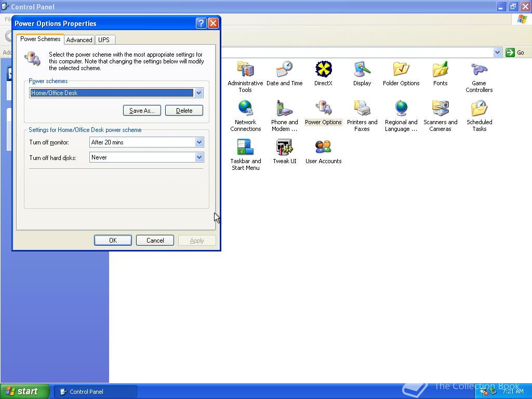
Task: Open the Administrative Tools icon
Action: 245,77
